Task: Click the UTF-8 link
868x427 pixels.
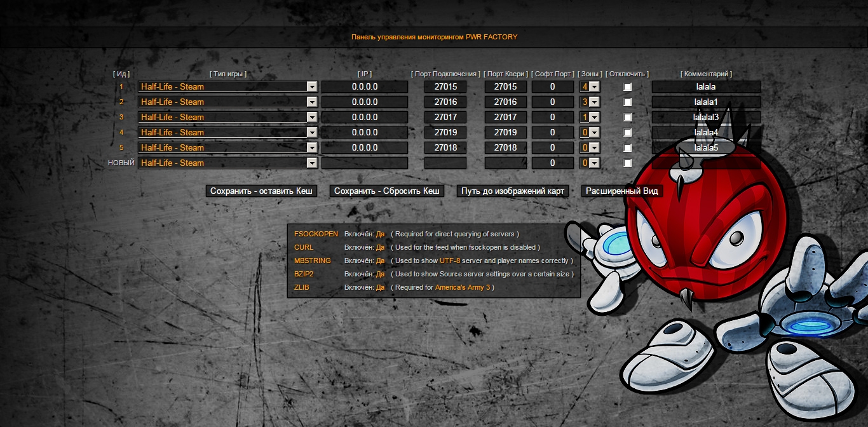Action: click(x=450, y=261)
